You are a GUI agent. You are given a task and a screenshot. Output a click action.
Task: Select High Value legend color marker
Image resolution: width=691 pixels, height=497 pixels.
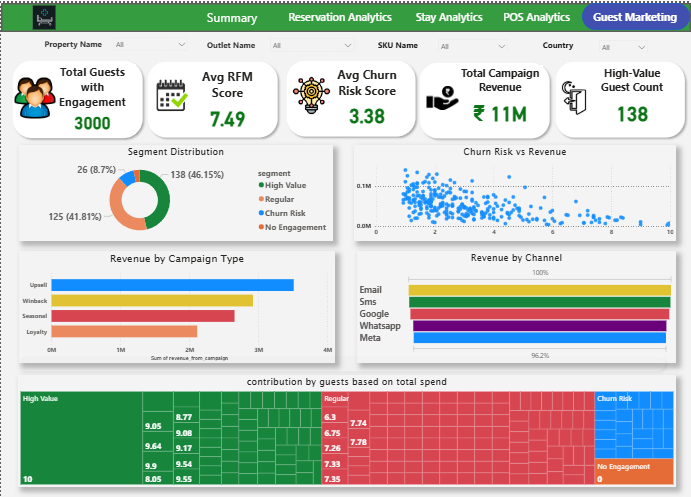[x=261, y=185]
